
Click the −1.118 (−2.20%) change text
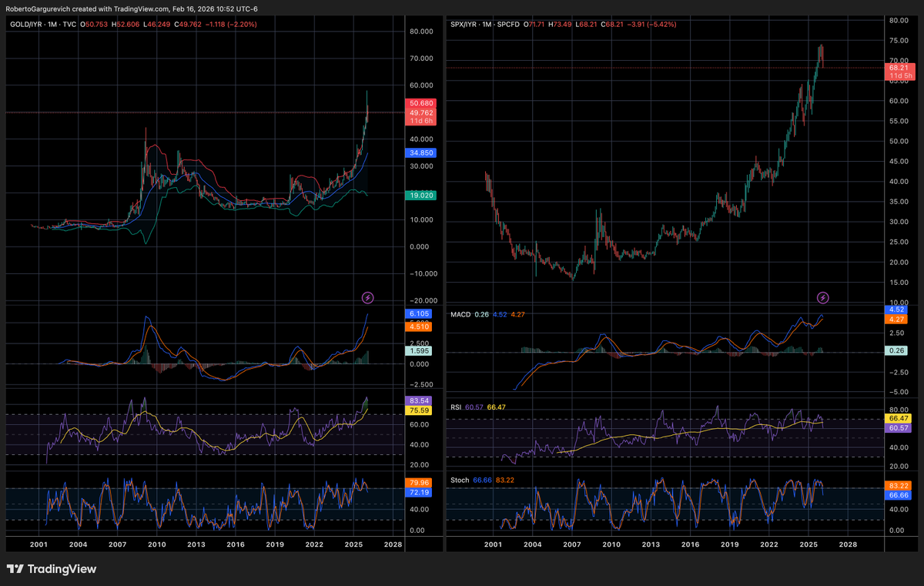(x=230, y=25)
